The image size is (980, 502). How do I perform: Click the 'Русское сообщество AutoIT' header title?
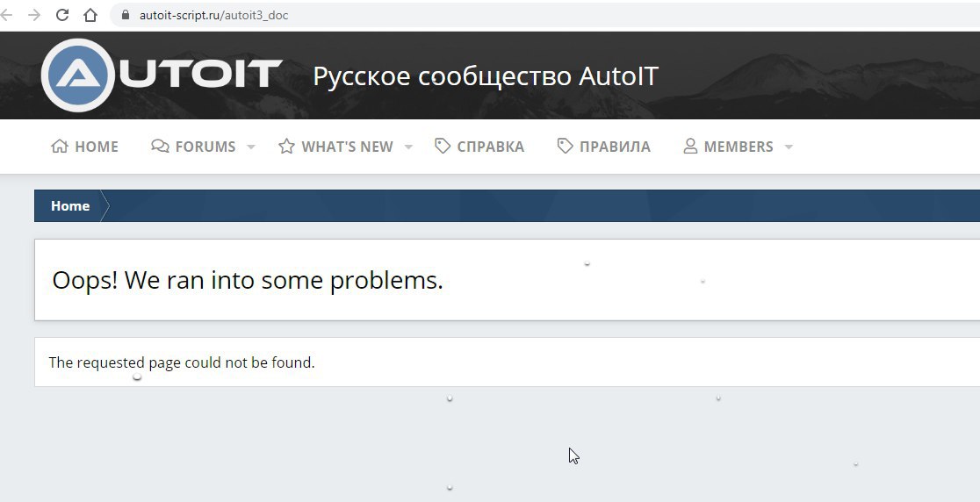coord(486,76)
